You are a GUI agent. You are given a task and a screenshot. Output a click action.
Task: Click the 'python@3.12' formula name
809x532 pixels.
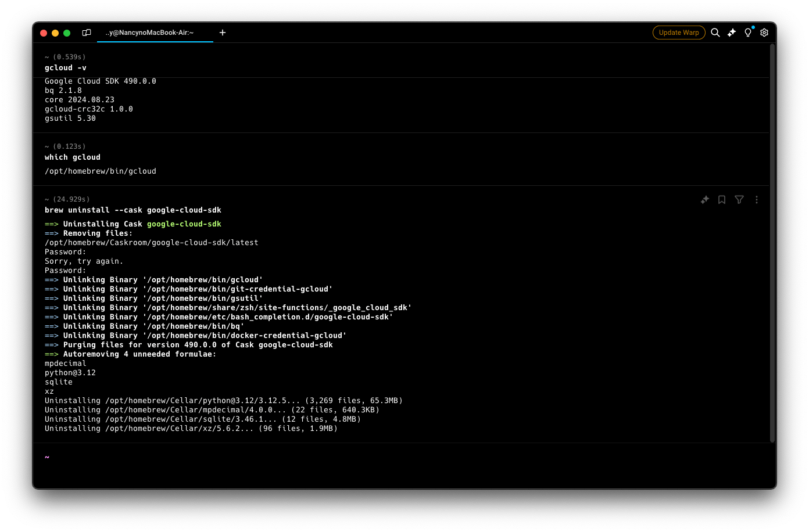tap(70, 373)
